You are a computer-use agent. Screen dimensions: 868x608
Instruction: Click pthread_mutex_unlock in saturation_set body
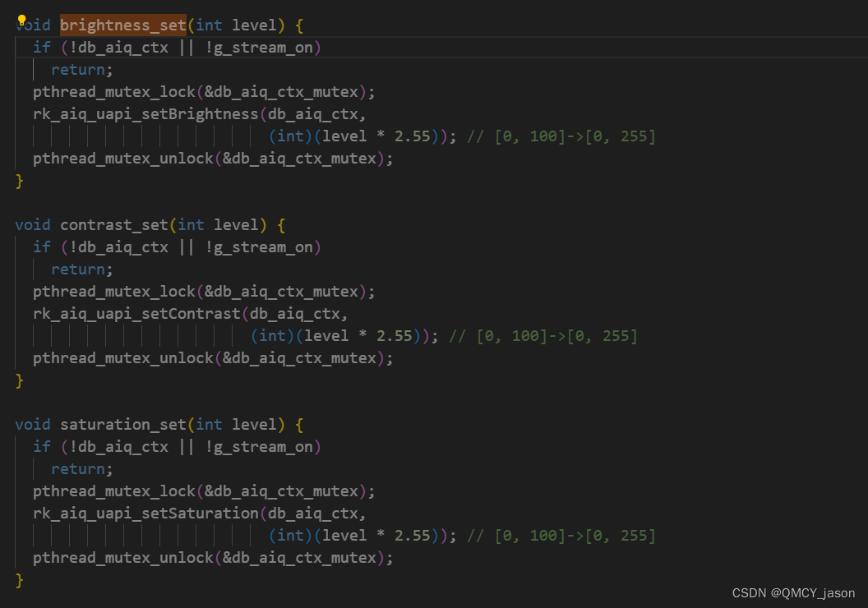click(x=123, y=558)
